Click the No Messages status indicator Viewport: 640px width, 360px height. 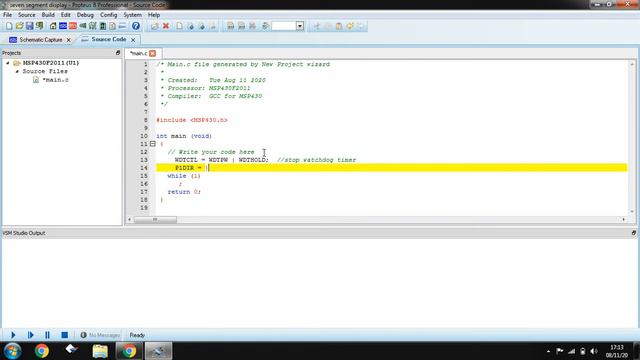[100, 335]
